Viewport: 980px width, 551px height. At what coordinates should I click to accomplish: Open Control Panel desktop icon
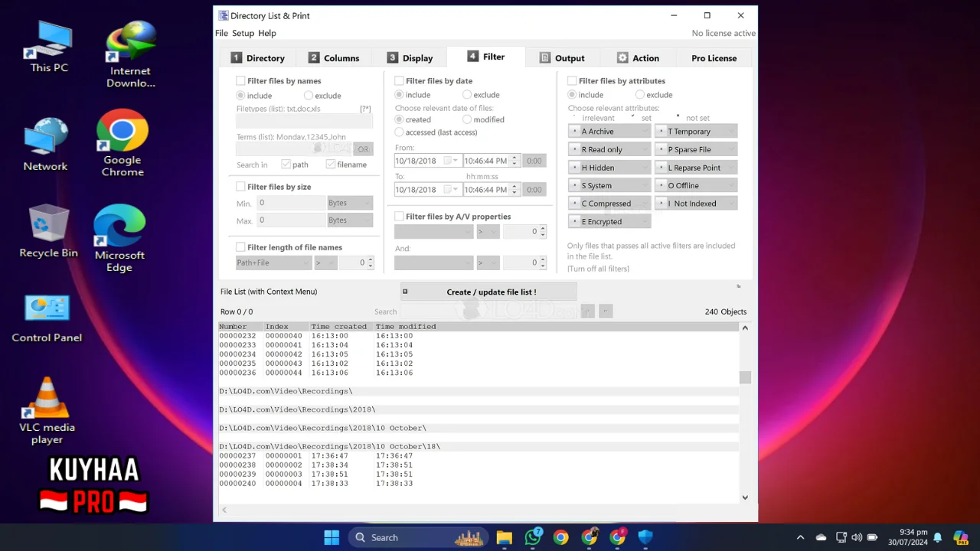47,318
